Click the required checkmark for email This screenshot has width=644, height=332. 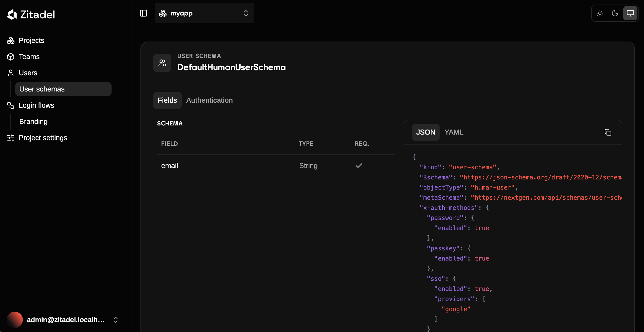(x=359, y=166)
